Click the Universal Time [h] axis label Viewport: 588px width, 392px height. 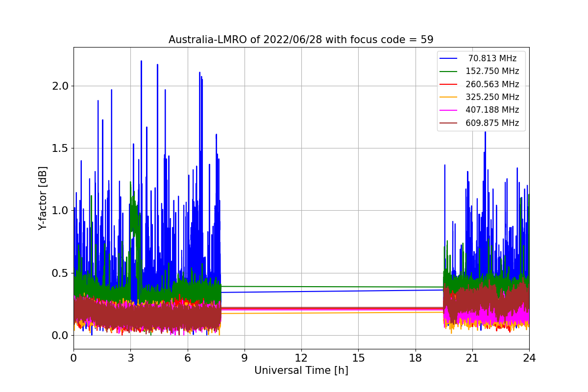tap(301, 370)
